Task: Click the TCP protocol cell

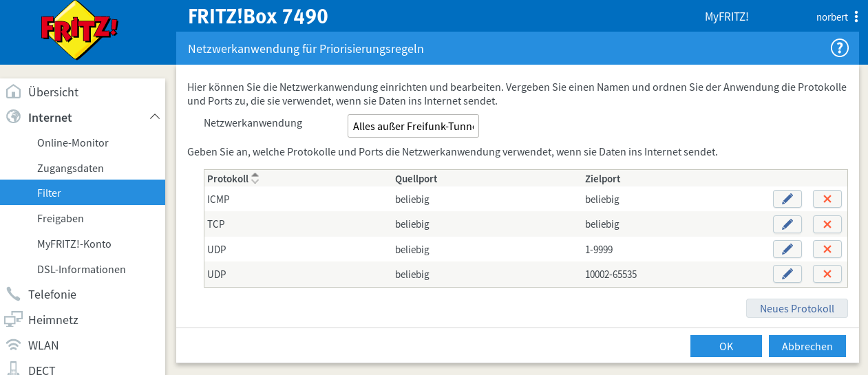Action: pyautogui.click(x=216, y=224)
